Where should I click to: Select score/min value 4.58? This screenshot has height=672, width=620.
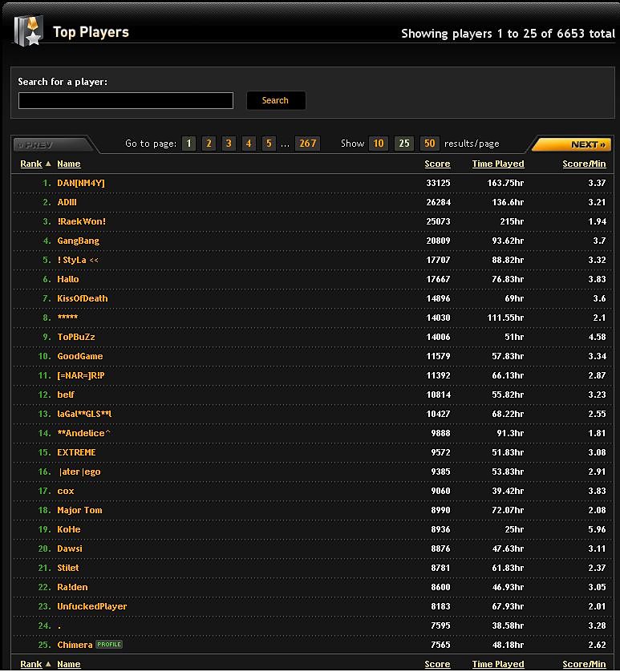[597, 337]
